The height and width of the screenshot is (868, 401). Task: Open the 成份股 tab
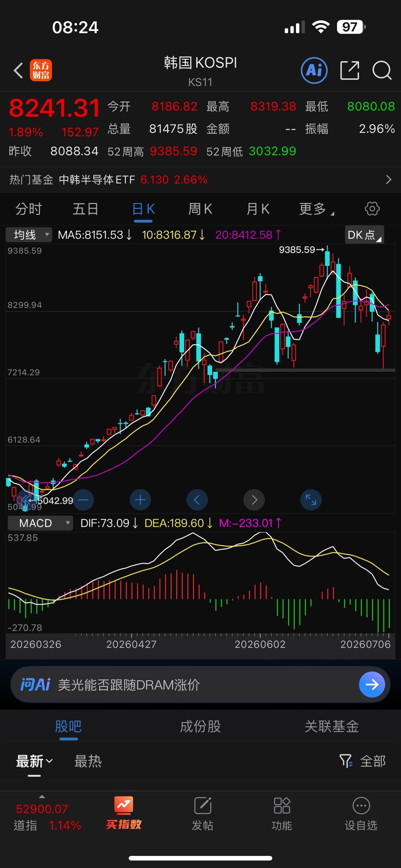click(x=200, y=726)
